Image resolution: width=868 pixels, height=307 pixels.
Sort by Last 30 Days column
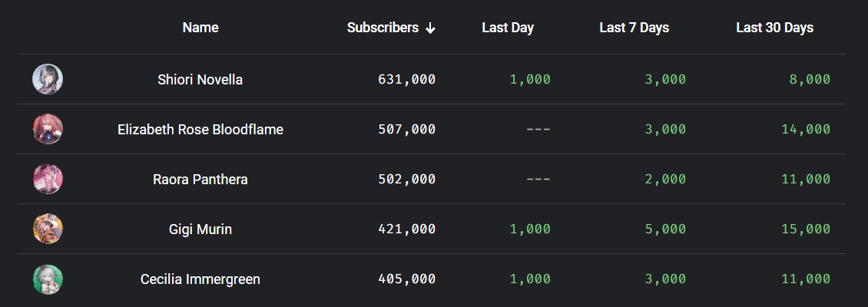[x=774, y=28]
